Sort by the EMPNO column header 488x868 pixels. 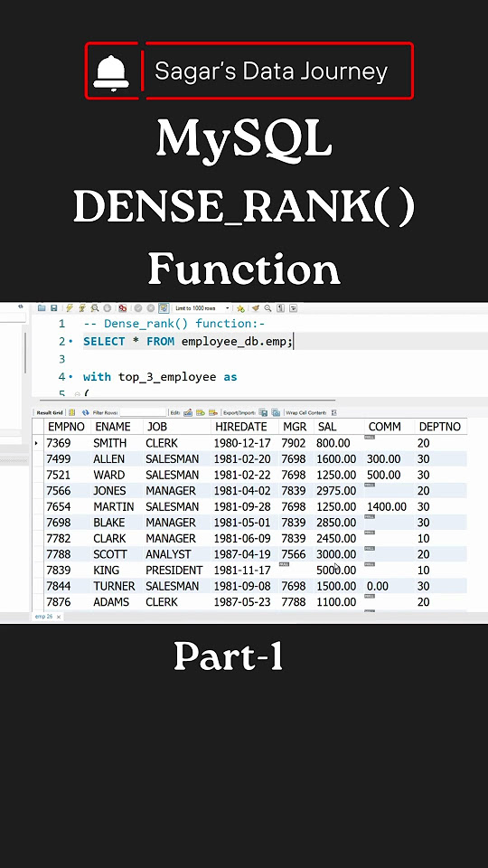(x=66, y=427)
